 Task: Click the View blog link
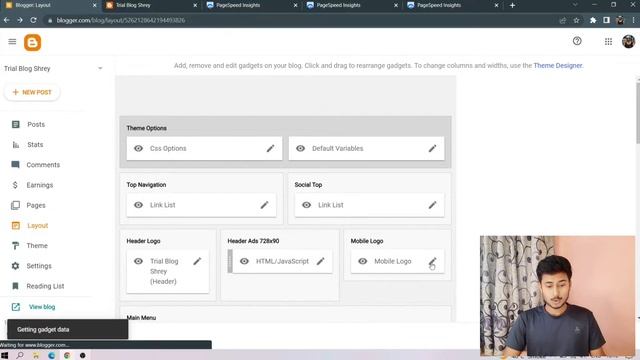click(42, 307)
